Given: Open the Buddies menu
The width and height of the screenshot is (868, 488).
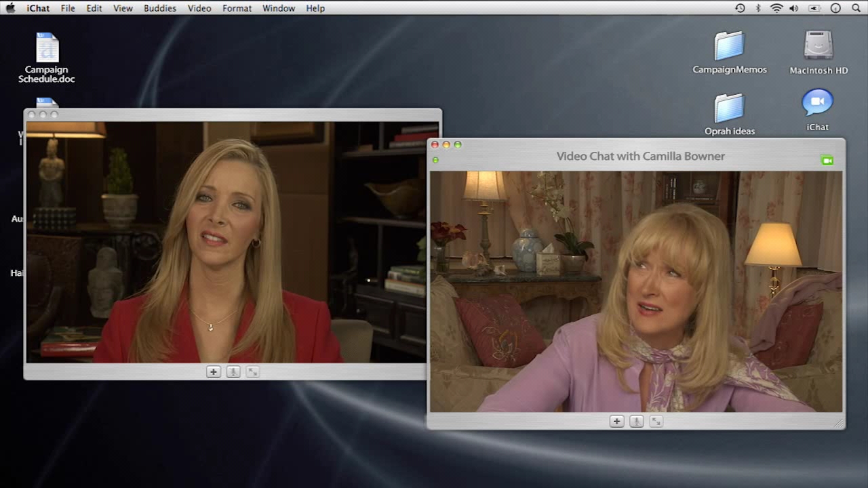Looking at the screenshot, I should point(160,8).
